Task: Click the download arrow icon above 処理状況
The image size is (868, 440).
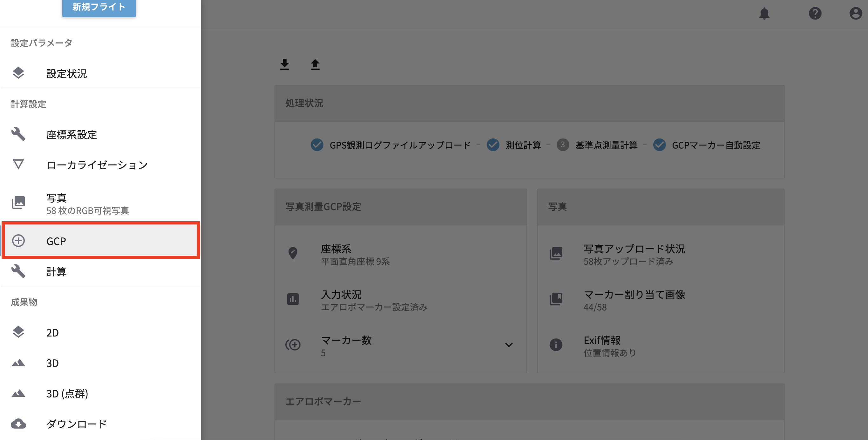Action: (285, 64)
